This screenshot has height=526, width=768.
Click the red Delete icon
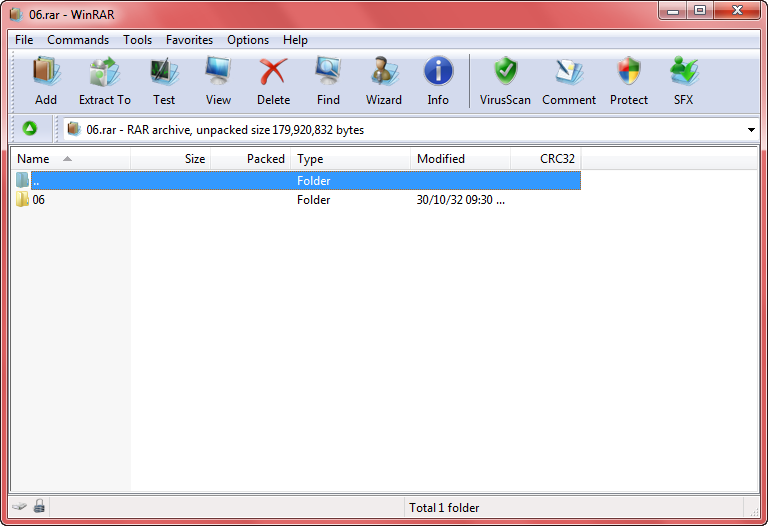(x=273, y=72)
